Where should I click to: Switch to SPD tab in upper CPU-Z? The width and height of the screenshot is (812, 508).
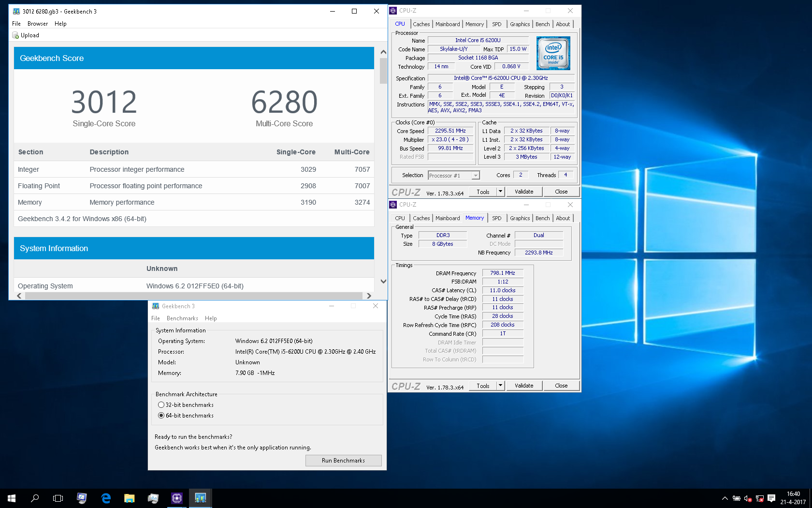click(496, 24)
